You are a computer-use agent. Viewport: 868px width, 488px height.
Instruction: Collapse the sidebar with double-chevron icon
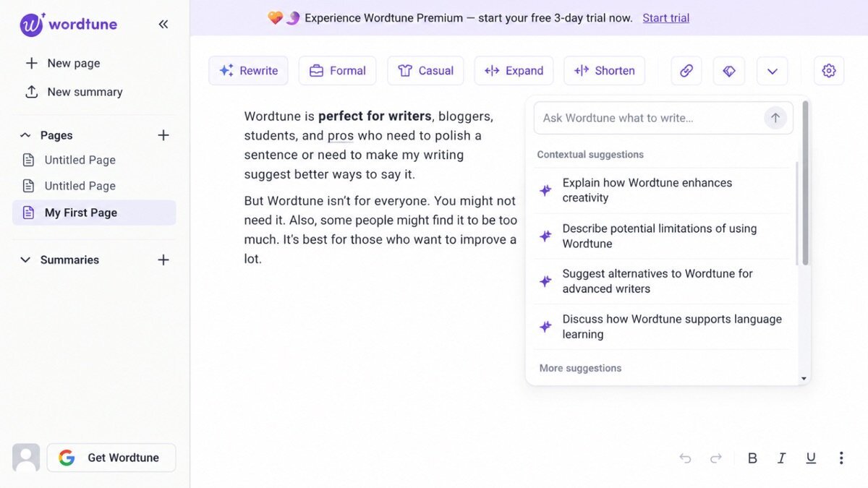click(163, 25)
